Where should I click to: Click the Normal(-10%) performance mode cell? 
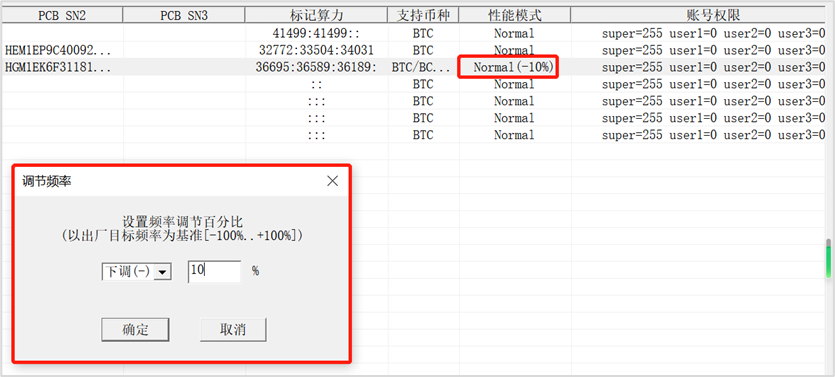513,67
